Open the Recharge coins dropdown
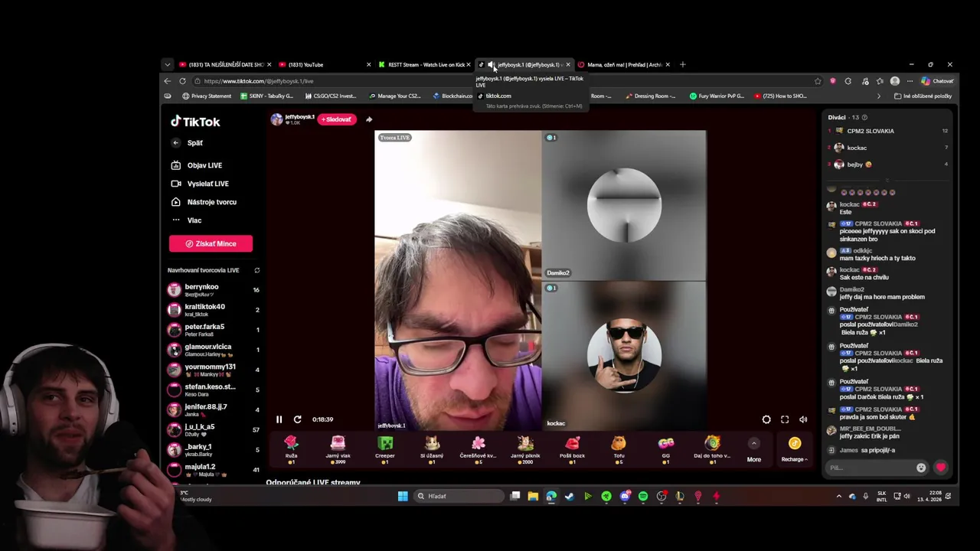980x551 pixels. click(x=795, y=450)
